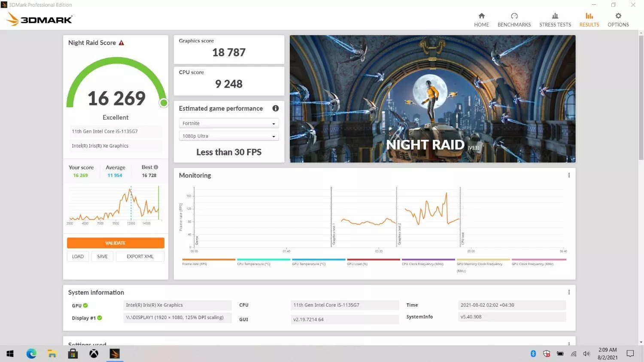
Task: Click the Night Raid preview image
Action: [x=432, y=99]
